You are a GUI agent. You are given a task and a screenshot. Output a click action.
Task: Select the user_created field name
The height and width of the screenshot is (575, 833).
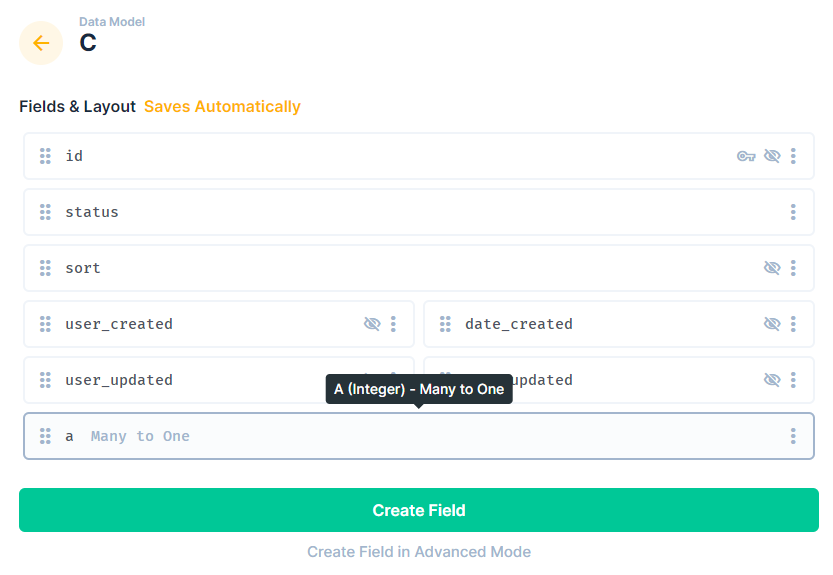(119, 324)
